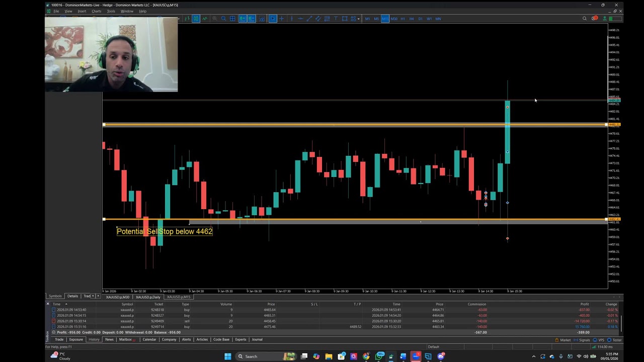Click the zoom out magnifier icon

click(x=223, y=19)
